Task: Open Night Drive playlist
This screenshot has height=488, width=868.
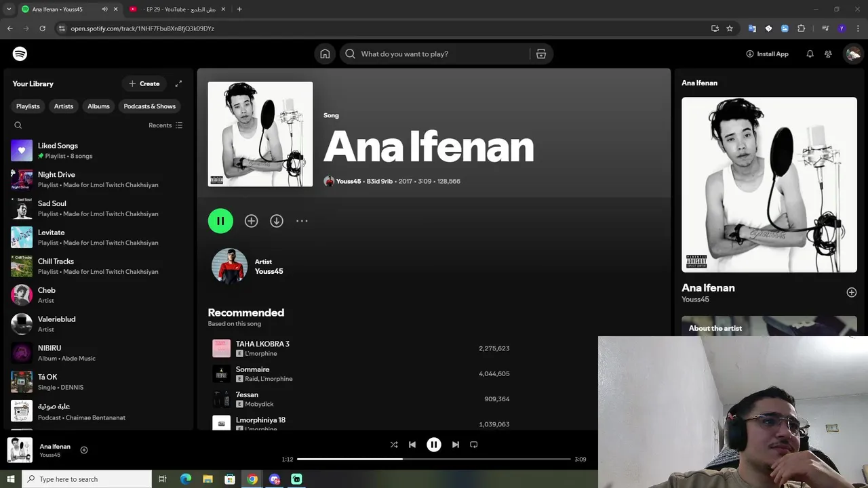Action: pos(98,180)
